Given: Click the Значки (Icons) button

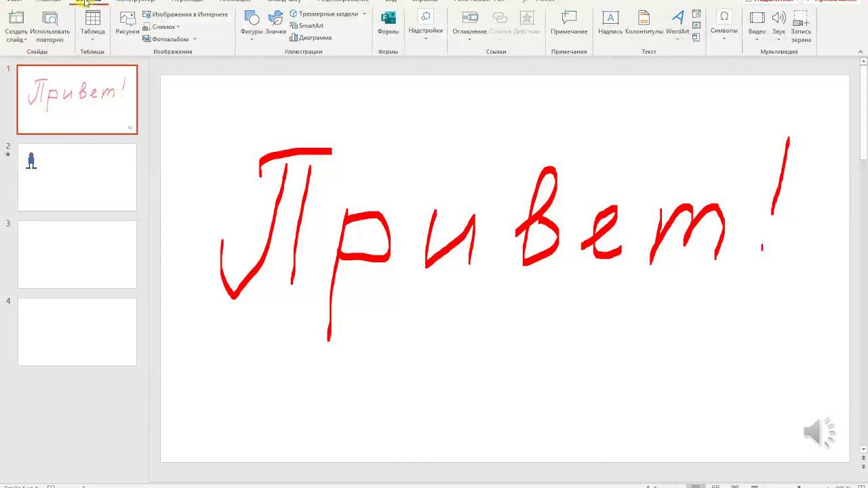Looking at the screenshot, I should click(x=275, y=23).
